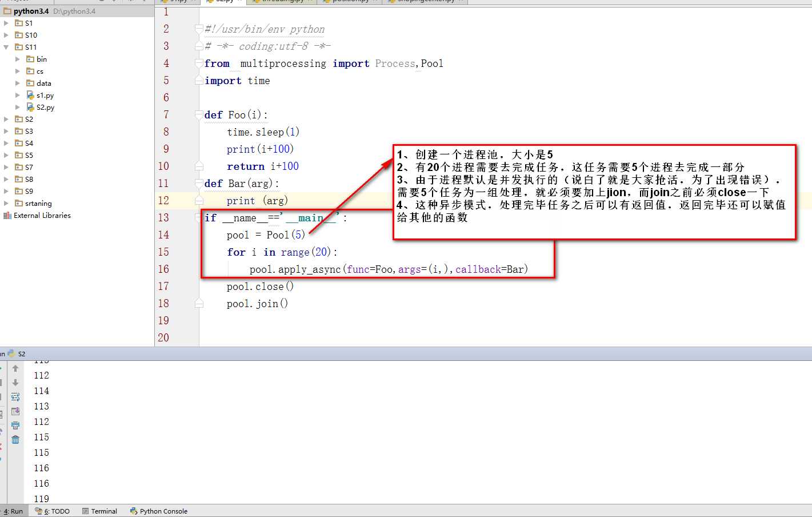Screen dimensions: 812x517
Task: Expand the bin folder under S11
Action: (x=18, y=59)
